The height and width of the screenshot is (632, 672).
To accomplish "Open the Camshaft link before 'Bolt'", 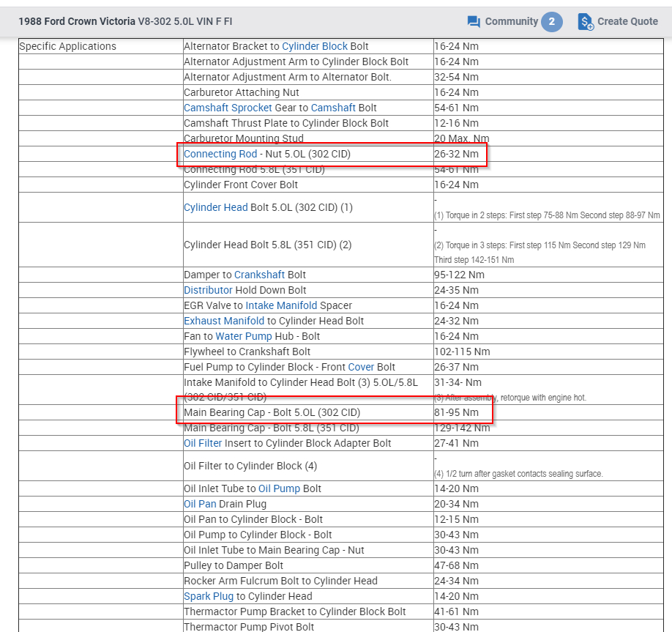I will [x=333, y=108].
